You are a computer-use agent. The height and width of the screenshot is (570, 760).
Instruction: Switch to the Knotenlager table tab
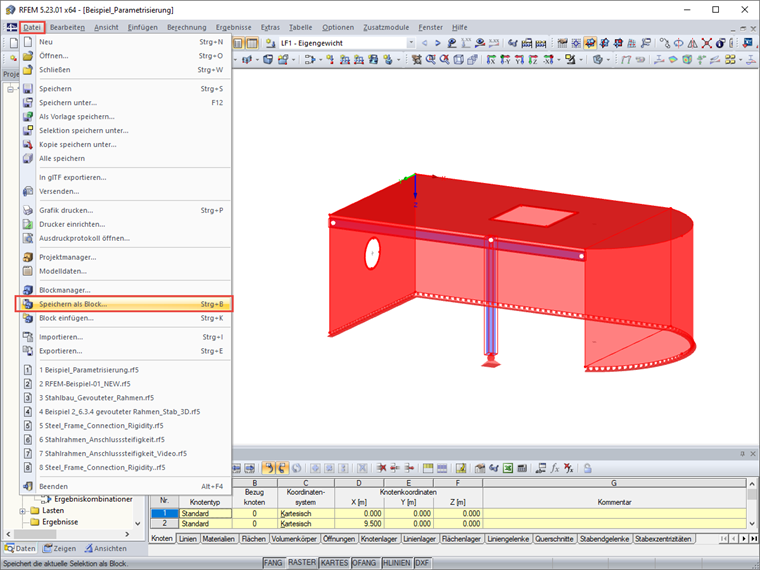(x=379, y=538)
